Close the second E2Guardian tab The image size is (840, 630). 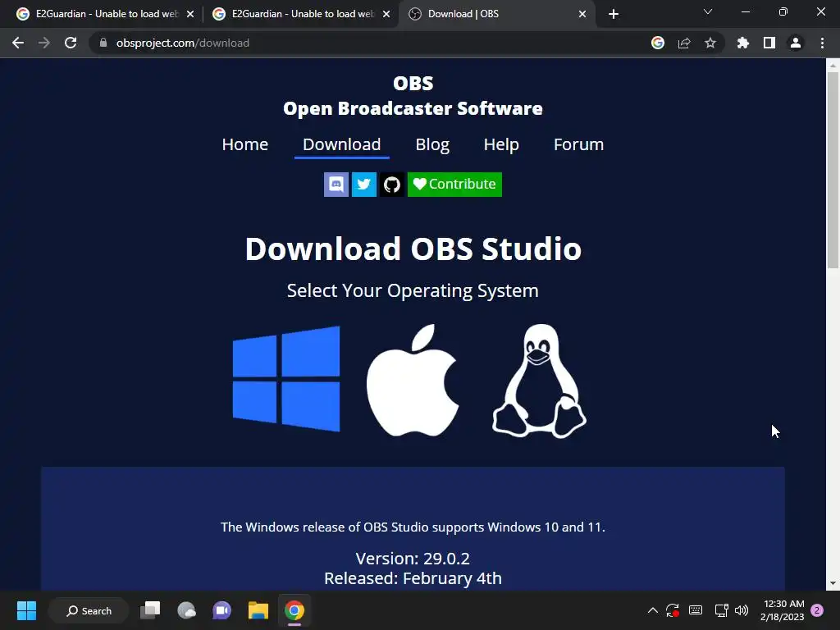pos(386,15)
